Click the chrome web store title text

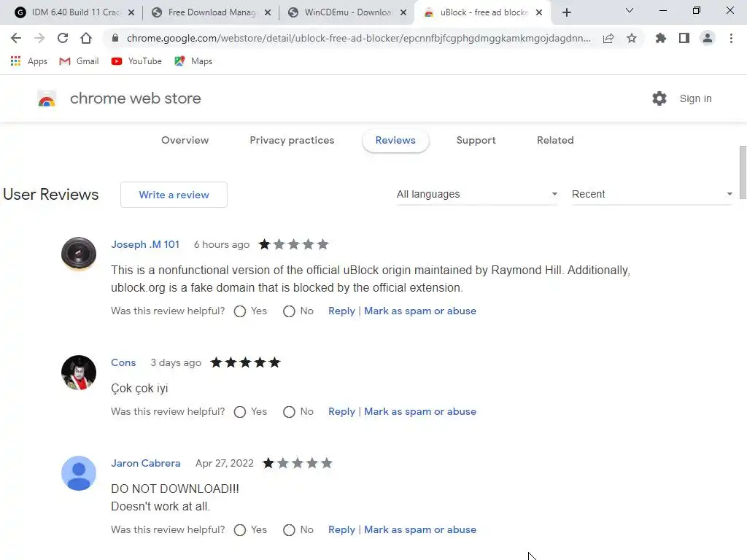tap(135, 98)
